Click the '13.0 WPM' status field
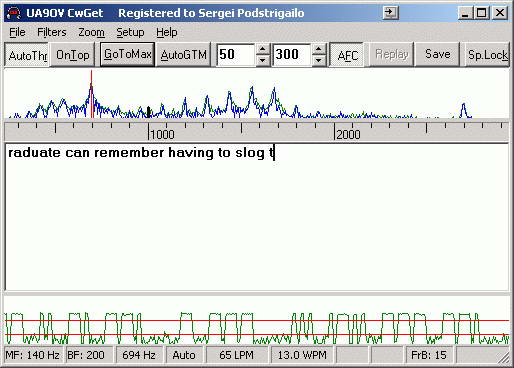The width and height of the screenshot is (514, 368). [302, 355]
